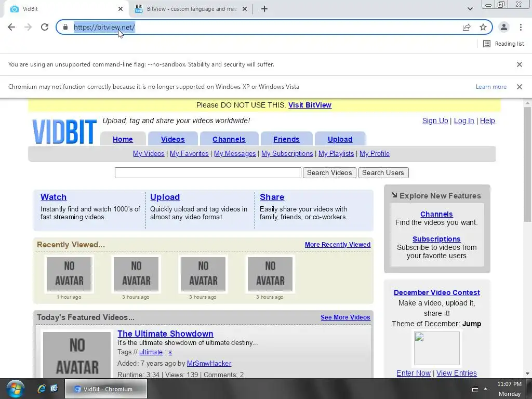Open the on-screen keyboard tray icon

pyautogui.click(x=475, y=389)
